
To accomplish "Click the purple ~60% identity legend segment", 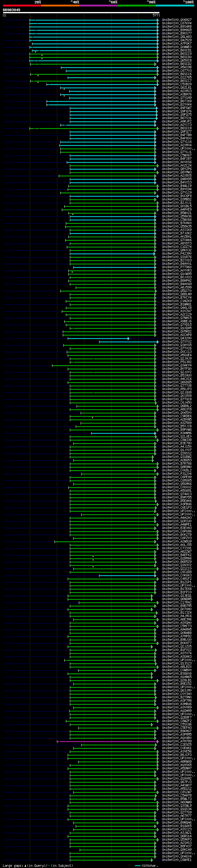I will pos(99,6).
